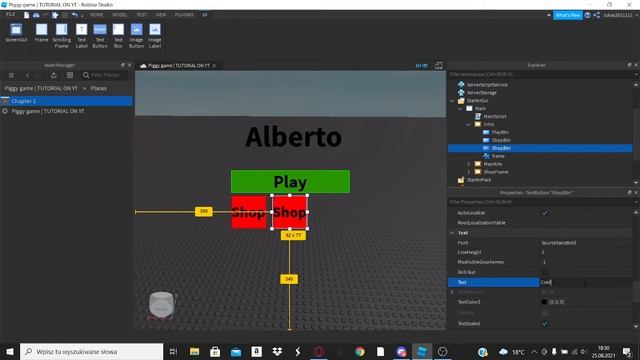Expand the MapVote frame node
The height and width of the screenshot is (360, 640).
coord(469,164)
